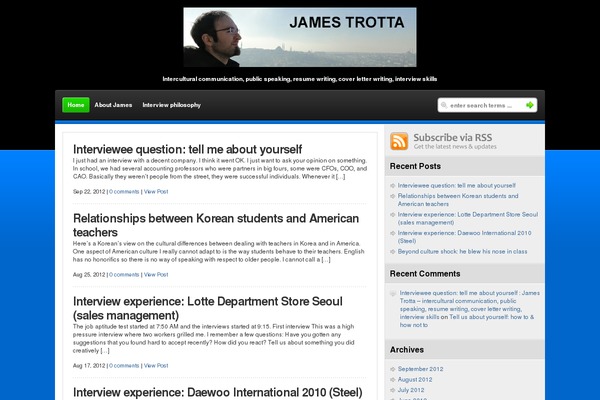Open August 2012 archive

[415, 379]
